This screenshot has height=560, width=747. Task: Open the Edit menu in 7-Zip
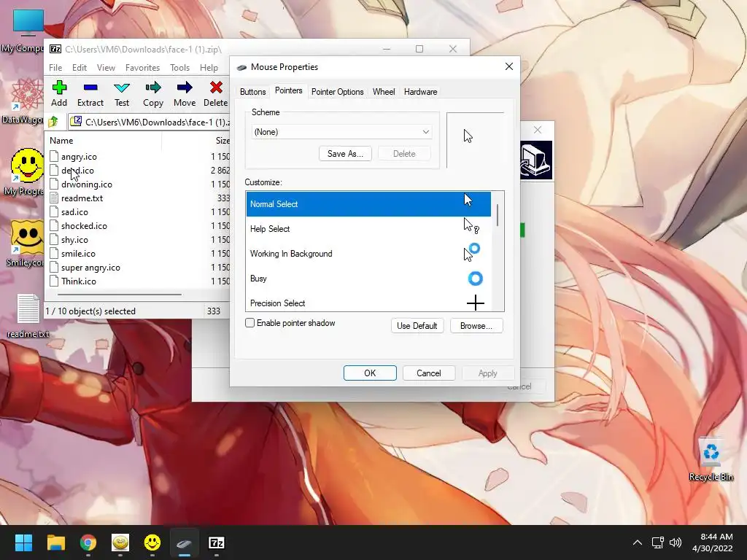tap(79, 68)
